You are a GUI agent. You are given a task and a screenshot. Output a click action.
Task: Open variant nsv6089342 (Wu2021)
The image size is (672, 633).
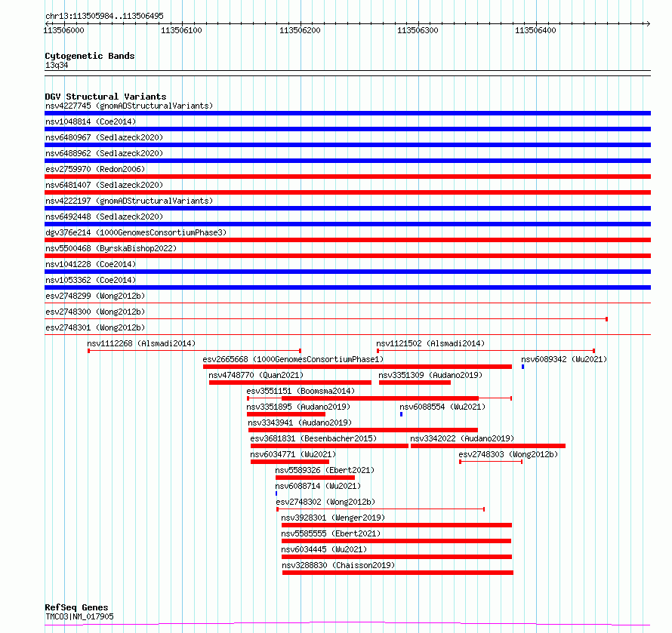point(564,359)
